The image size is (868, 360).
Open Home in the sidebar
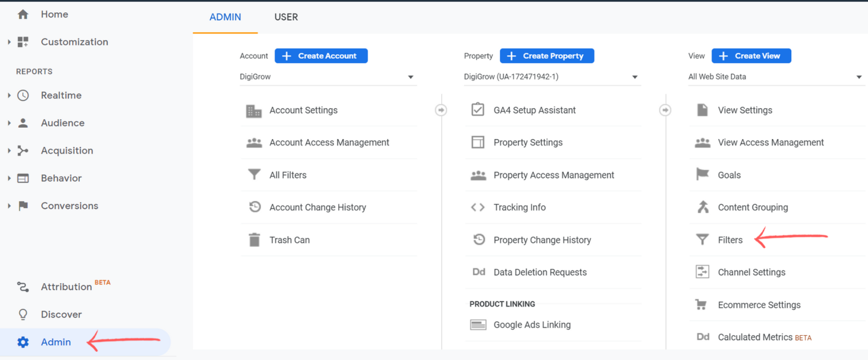click(55, 14)
